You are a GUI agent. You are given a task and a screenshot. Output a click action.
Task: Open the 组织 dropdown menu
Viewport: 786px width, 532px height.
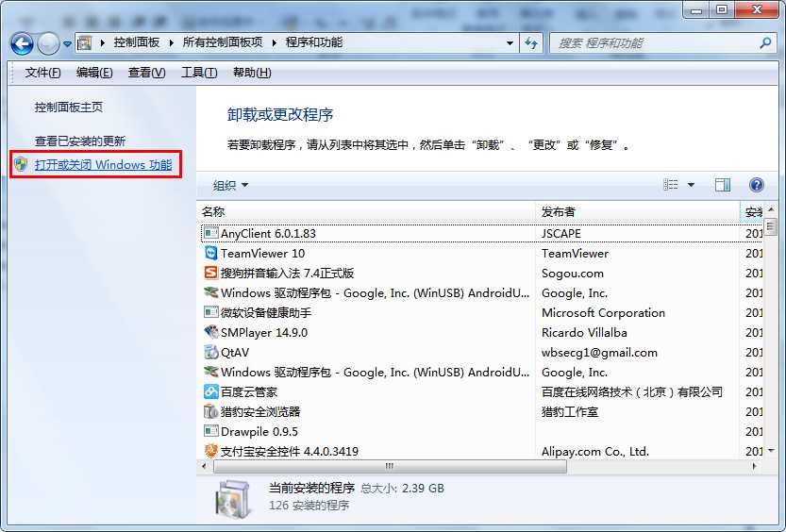230,185
